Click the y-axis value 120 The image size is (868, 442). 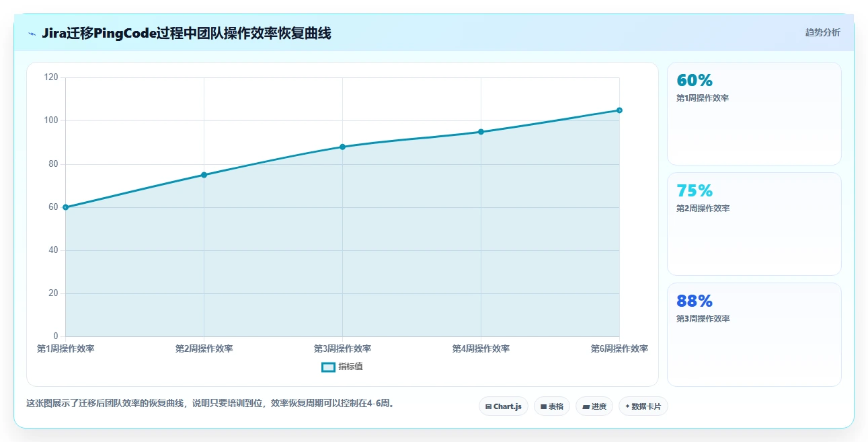coord(52,77)
